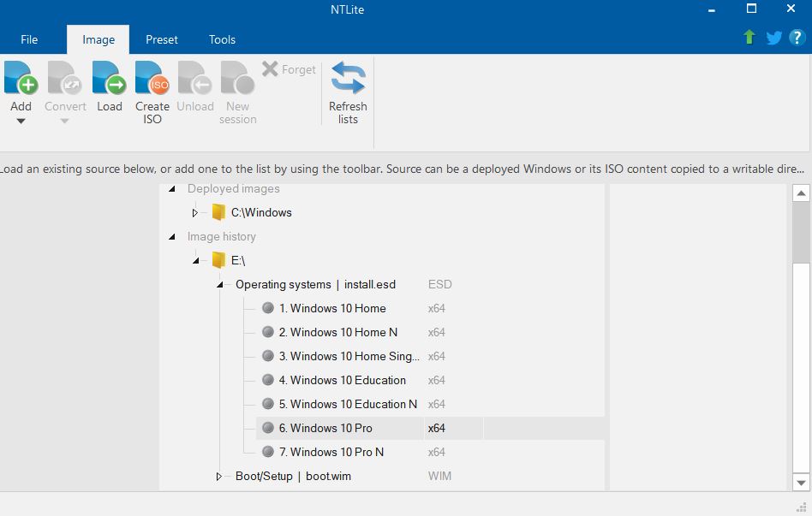This screenshot has height=516, width=812.
Task: Select 4. Windows 10 Education
Action: [x=343, y=380]
